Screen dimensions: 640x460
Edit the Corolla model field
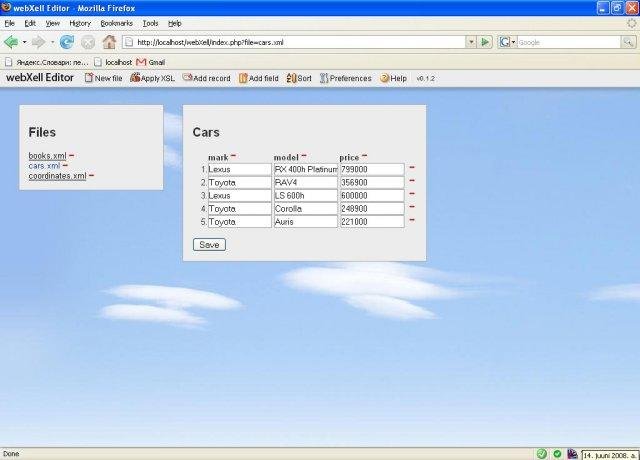(306, 209)
